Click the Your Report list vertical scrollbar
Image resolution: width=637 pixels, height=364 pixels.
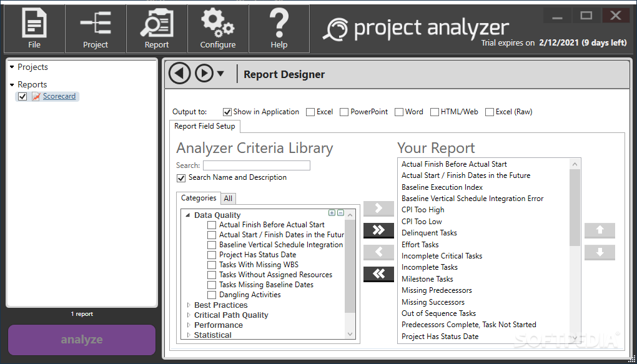[575, 207]
